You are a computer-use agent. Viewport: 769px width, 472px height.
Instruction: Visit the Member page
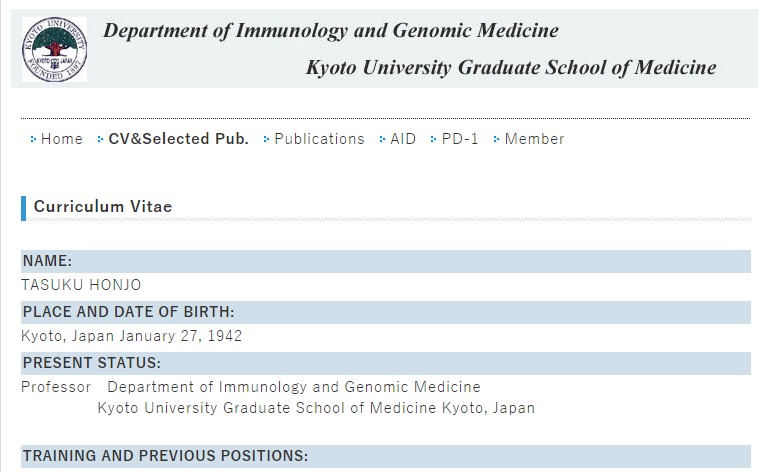tap(535, 139)
